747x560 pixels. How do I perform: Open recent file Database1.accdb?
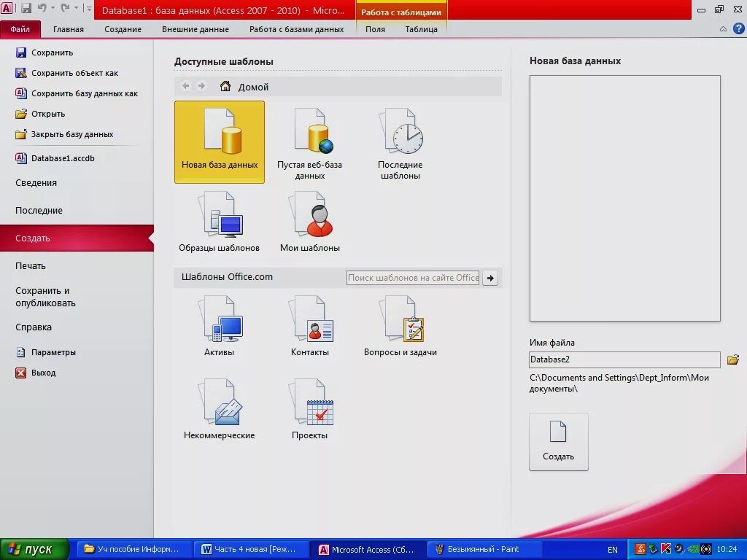tap(55, 158)
